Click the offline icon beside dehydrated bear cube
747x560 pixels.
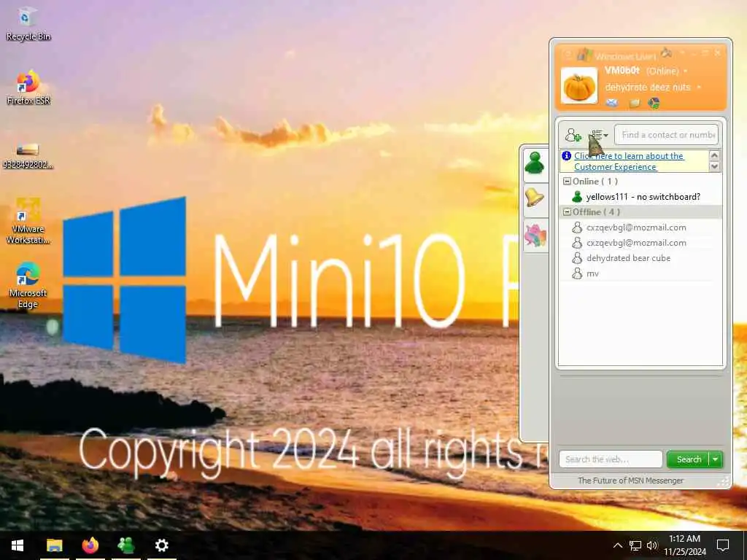click(x=577, y=258)
